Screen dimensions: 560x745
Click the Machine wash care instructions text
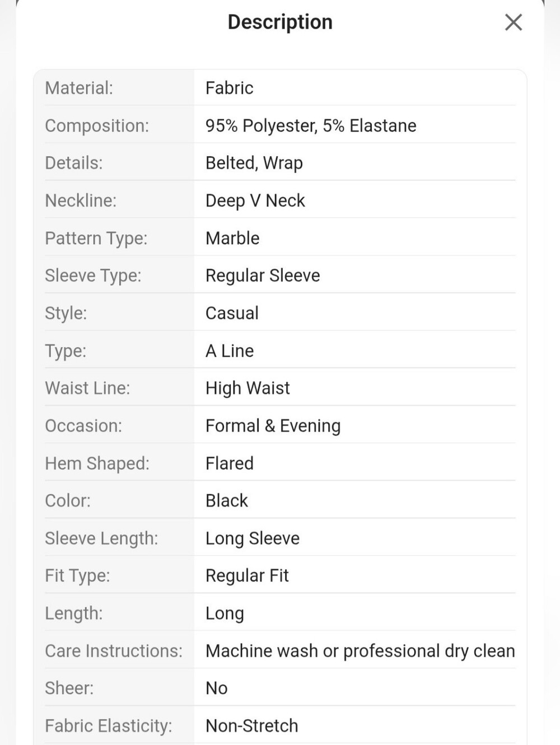pos(360,651)
